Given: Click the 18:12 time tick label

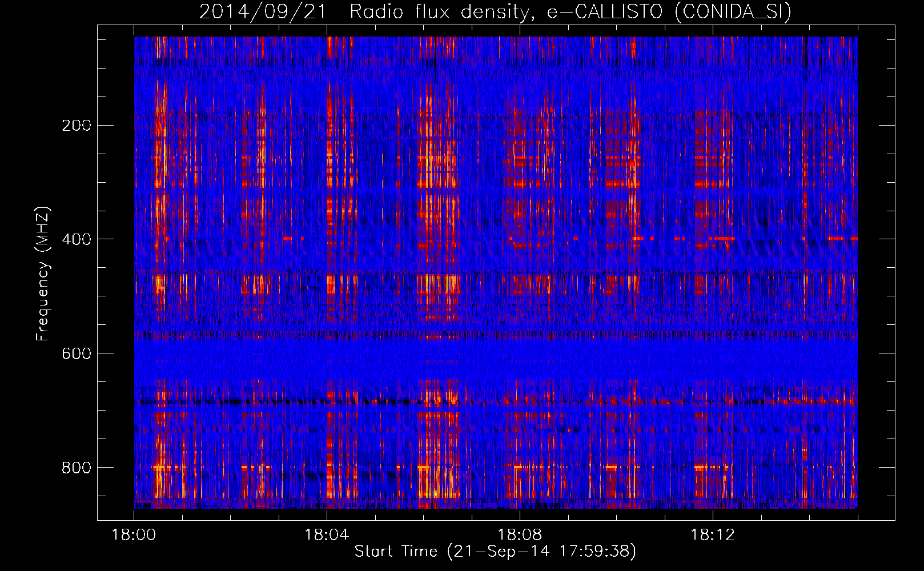Looking at the screenshot, I should [713, 535].
